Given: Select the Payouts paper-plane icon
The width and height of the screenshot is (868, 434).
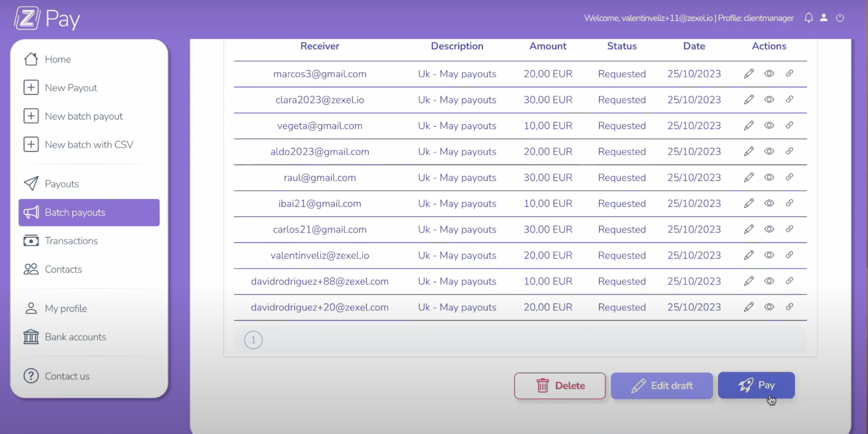Looking at the screenshot, I should coord(31,184).
